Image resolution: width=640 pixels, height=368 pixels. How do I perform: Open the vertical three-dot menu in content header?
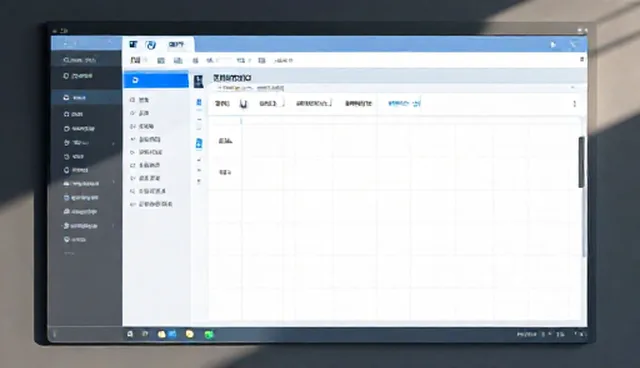[x=574, y=104]
